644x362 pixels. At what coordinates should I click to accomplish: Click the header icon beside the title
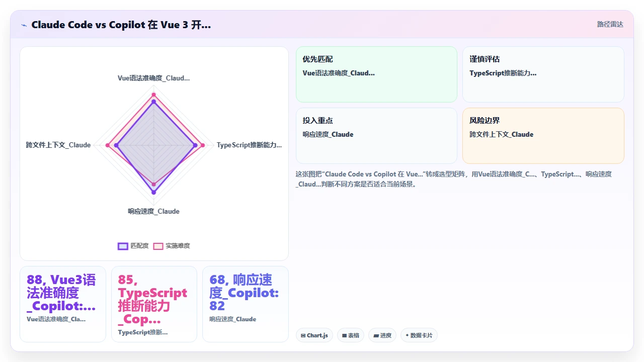point(24,25)
